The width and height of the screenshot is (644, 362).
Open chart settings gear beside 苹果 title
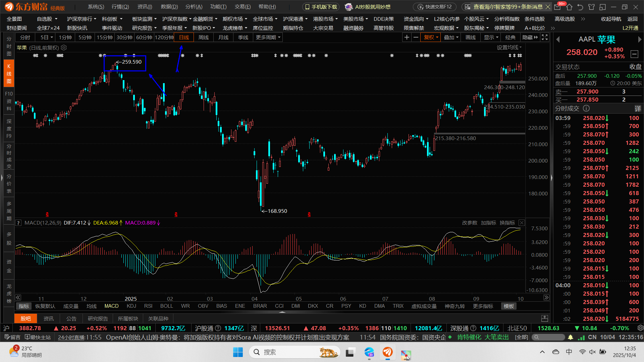(64, 48)
